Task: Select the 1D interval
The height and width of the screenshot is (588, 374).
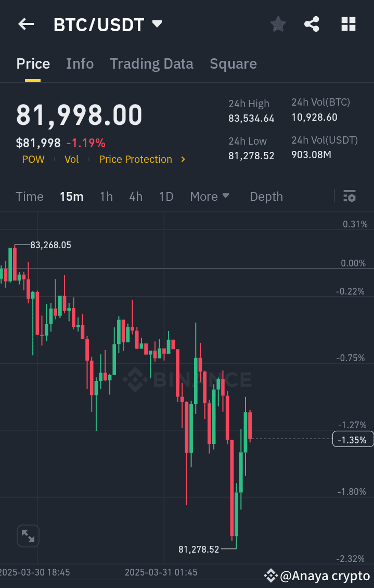Action: (x=166, y=196)
